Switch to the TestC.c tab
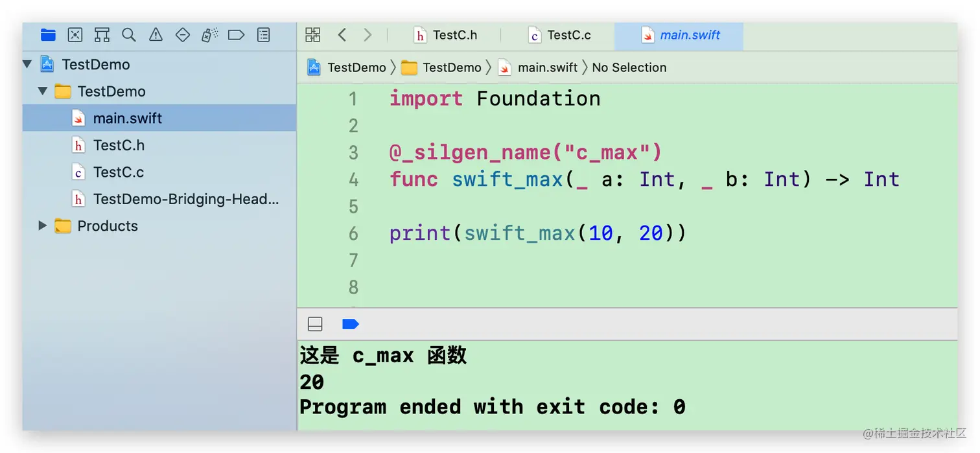Screen dimensions: 980x453 [x=560, y=36]
